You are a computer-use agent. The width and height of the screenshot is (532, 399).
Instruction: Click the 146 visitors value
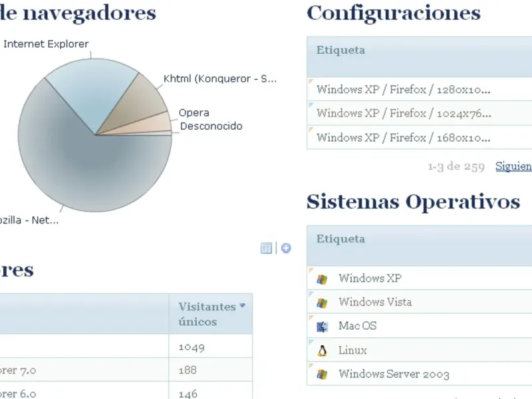[x=188, y=394]
